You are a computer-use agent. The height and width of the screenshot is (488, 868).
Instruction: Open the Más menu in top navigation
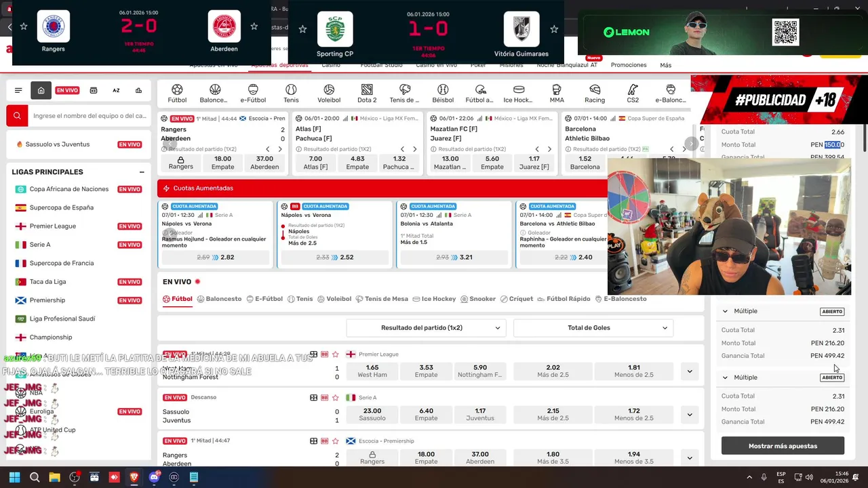666,65
